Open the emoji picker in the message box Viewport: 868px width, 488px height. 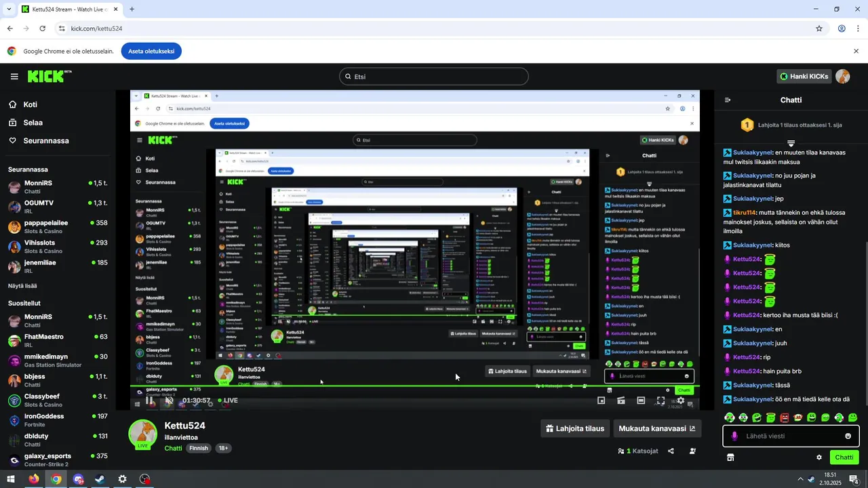tap(848, 436)
